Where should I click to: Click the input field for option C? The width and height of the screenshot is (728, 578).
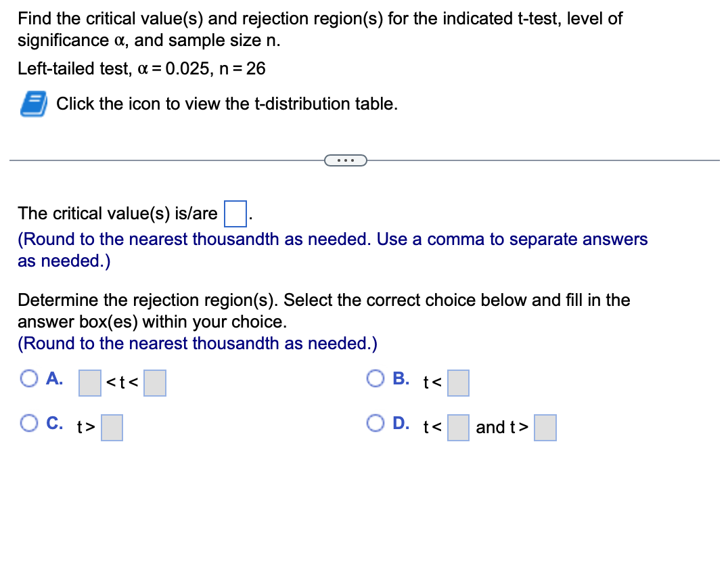point(112,428)
